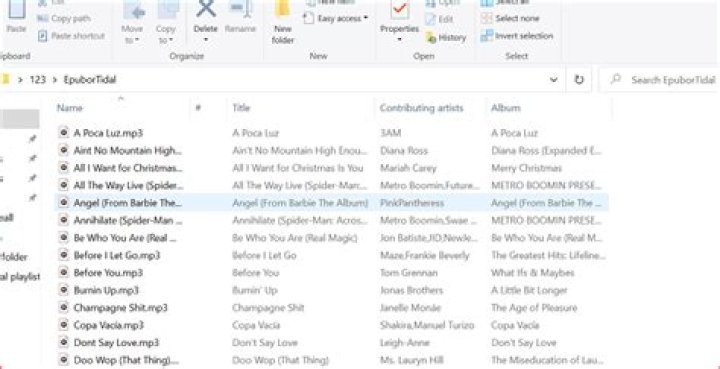
Task: Open address bar history dropdown
Action: [554, 80]
